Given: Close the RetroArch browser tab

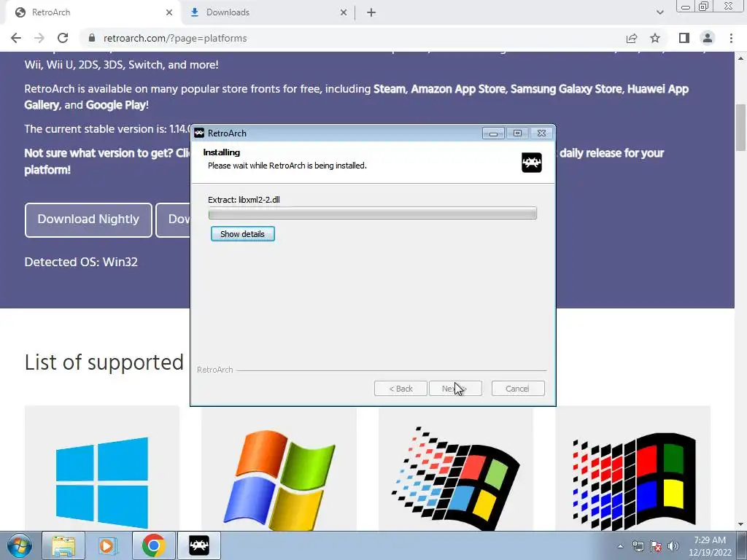Looking at the screenshot, I should tap(169, 12).
